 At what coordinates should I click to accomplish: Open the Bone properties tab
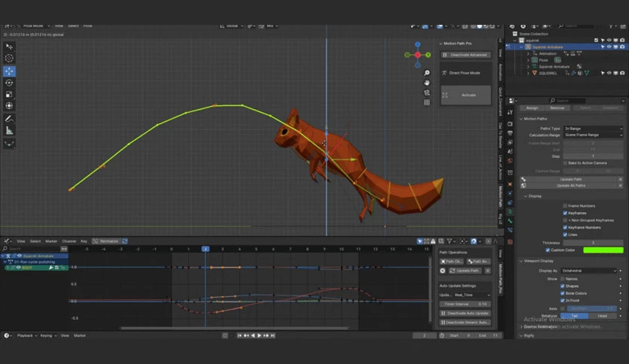pos(510,221)
